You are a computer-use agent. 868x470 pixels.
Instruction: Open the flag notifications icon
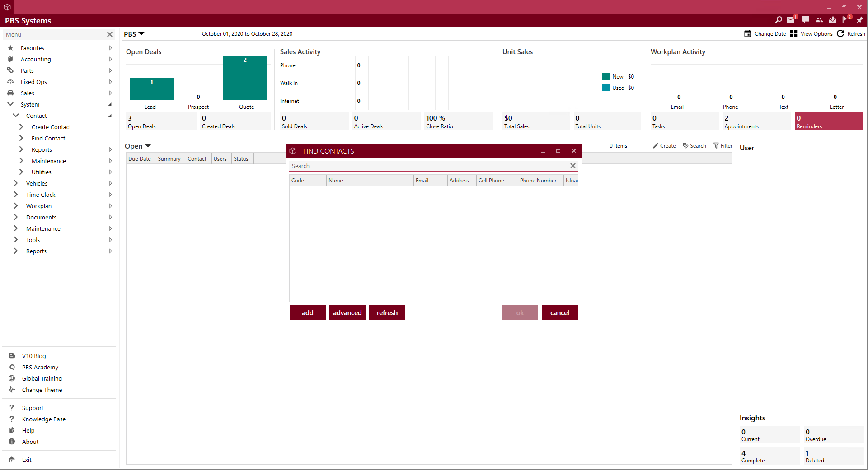[x=845, y=20]
